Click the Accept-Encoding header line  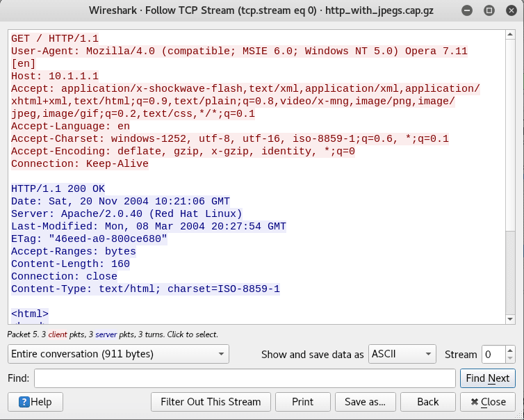click(183, 151)
